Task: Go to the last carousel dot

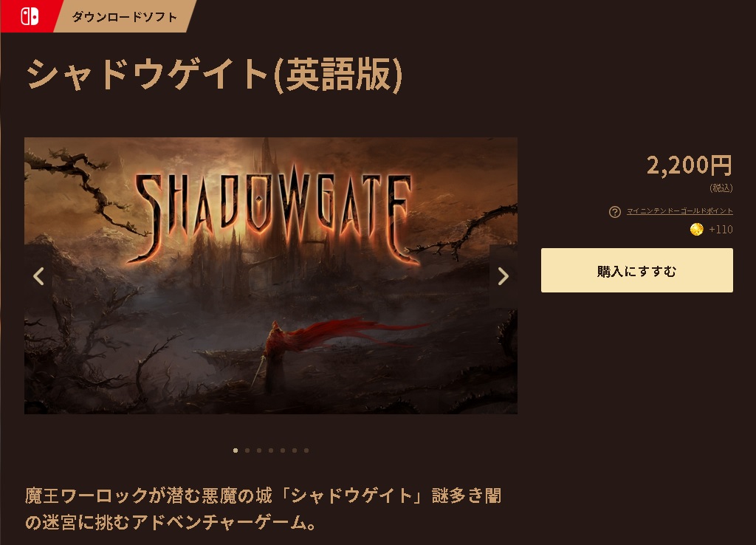Action: [x=306, y=450]
